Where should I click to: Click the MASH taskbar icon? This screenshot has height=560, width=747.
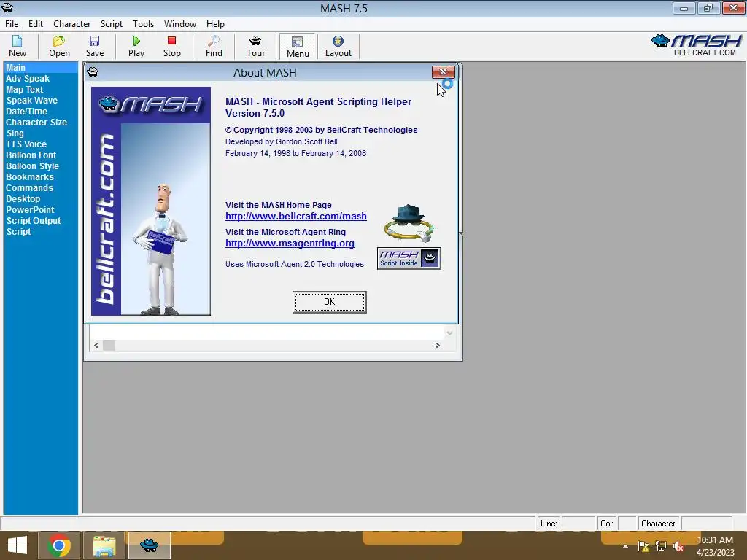[149, 545]
